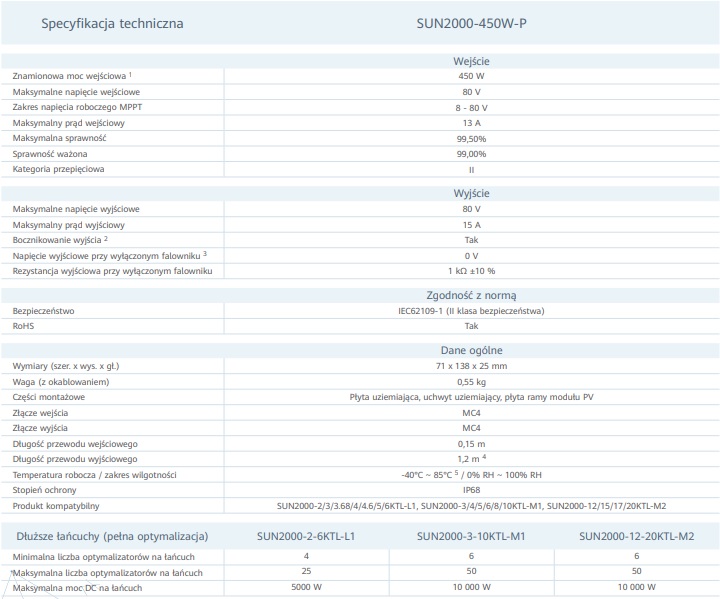Select the 450 W value
The height and width of the screenshot is (599, 720).
(x=471, y=76)
